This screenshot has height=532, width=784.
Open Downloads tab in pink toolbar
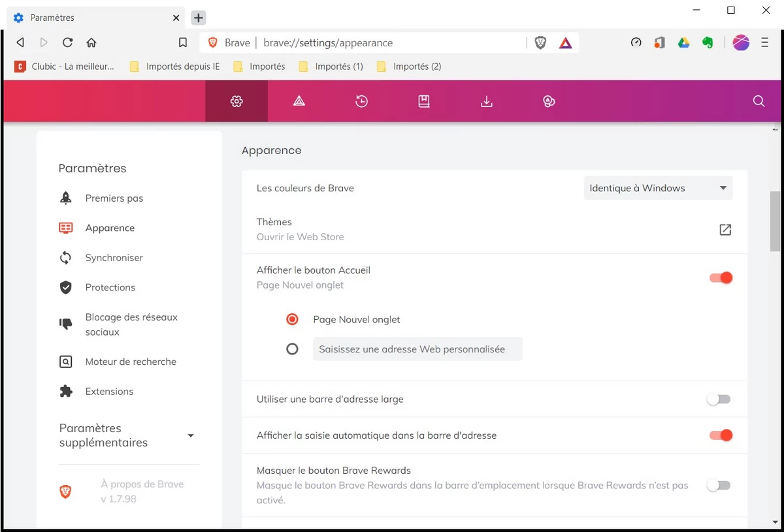point(486,101)
